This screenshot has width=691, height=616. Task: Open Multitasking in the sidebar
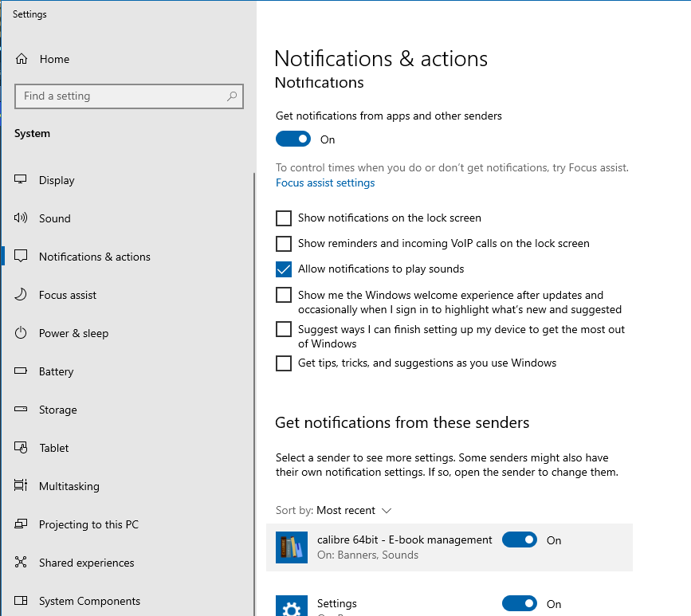click(x=69, y=486)
